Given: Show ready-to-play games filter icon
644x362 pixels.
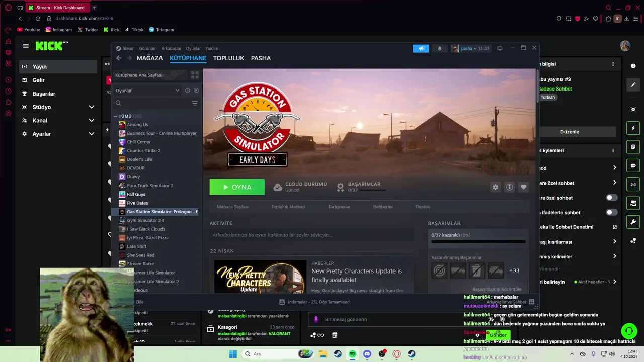Looking at the screenshot, I should pos(196,90).
